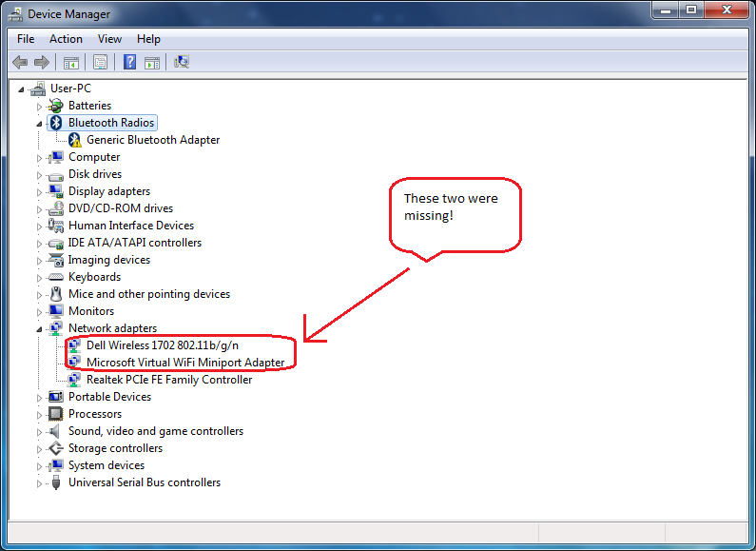Expand the Disk drives category
Viewport: 756px width, 551px height.
pos(39,175)
